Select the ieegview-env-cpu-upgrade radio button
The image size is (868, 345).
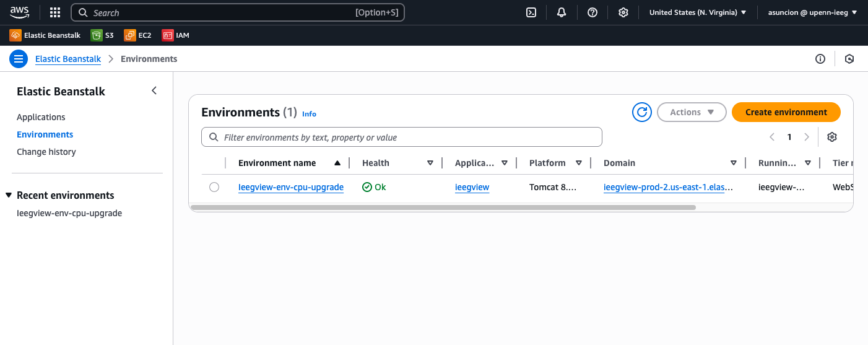[214, 187]
